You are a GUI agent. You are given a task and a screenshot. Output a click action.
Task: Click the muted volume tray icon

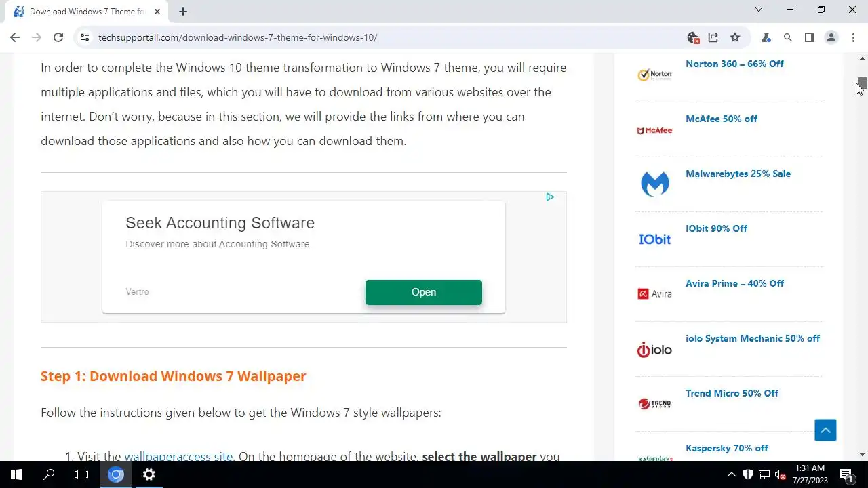coord(781,474)
